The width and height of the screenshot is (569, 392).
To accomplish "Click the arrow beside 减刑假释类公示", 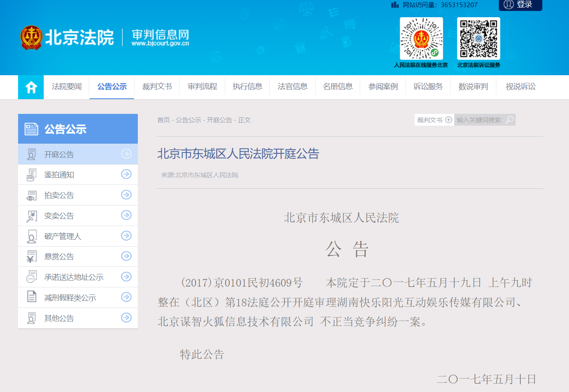I will 126,297.
